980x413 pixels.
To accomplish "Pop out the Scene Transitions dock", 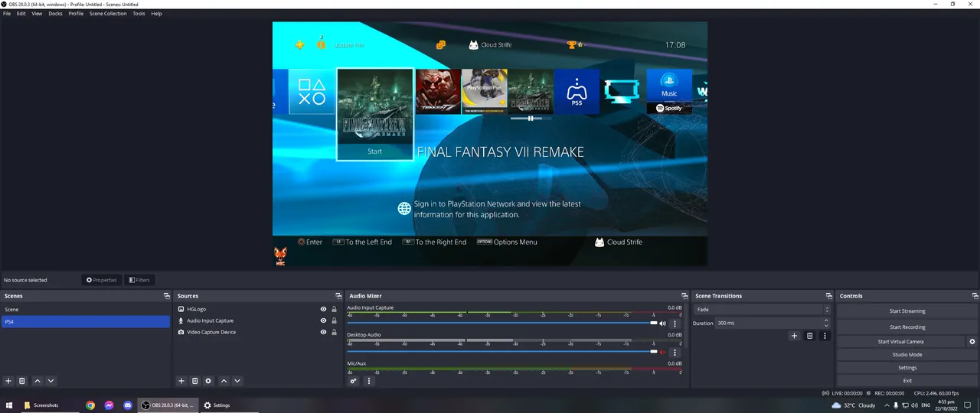I will pos(828,296).
